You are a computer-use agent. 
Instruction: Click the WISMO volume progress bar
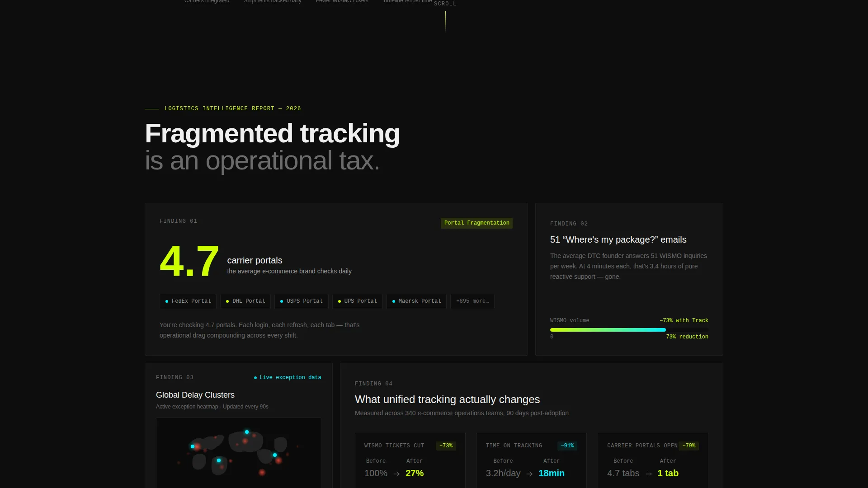coord(629,330)
